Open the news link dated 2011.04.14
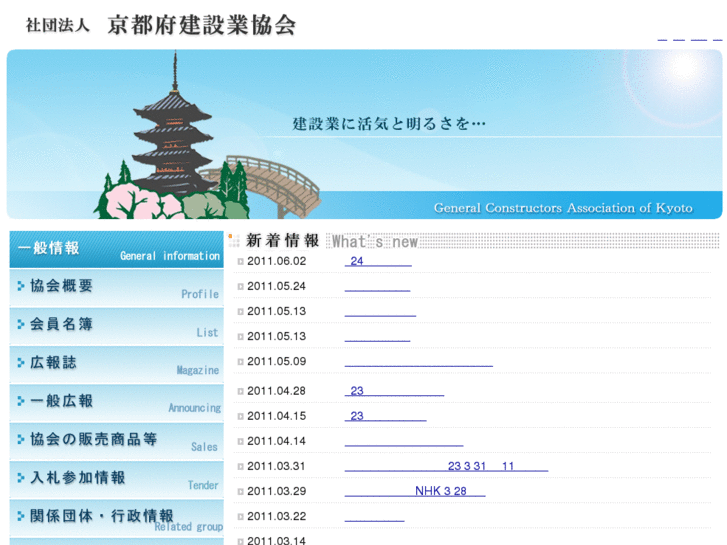 tap(403, 441)
